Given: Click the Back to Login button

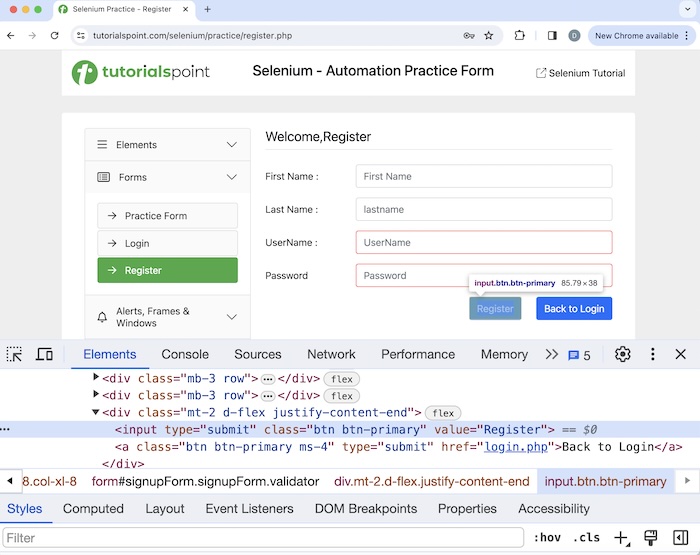Looking at the screenshot, I should coord(574,309).
